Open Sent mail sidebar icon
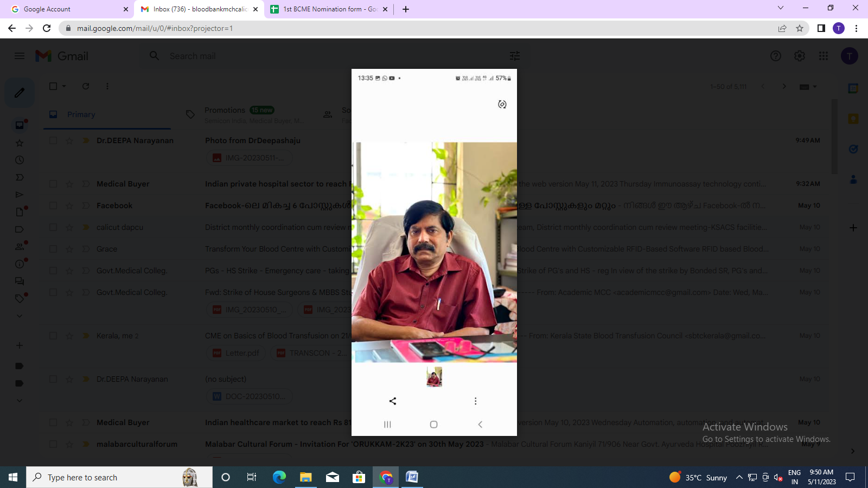The width and height of the screenshot is (868, 488). click(x=20, y=195)
